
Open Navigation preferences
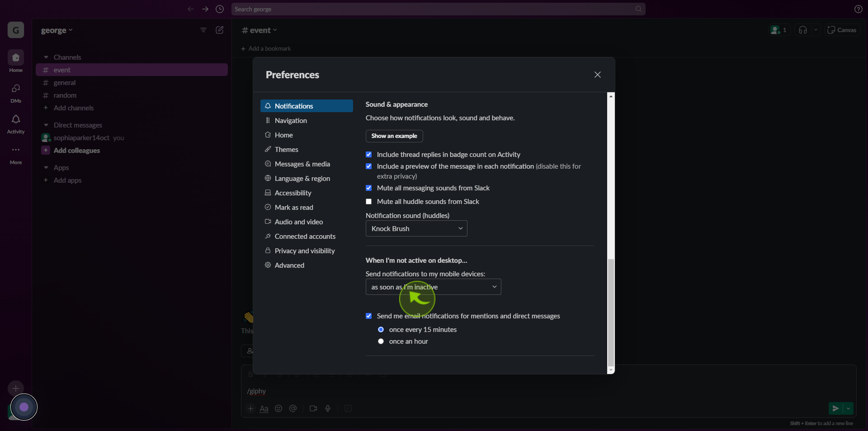pyautogui.click(x=307, y=120)
